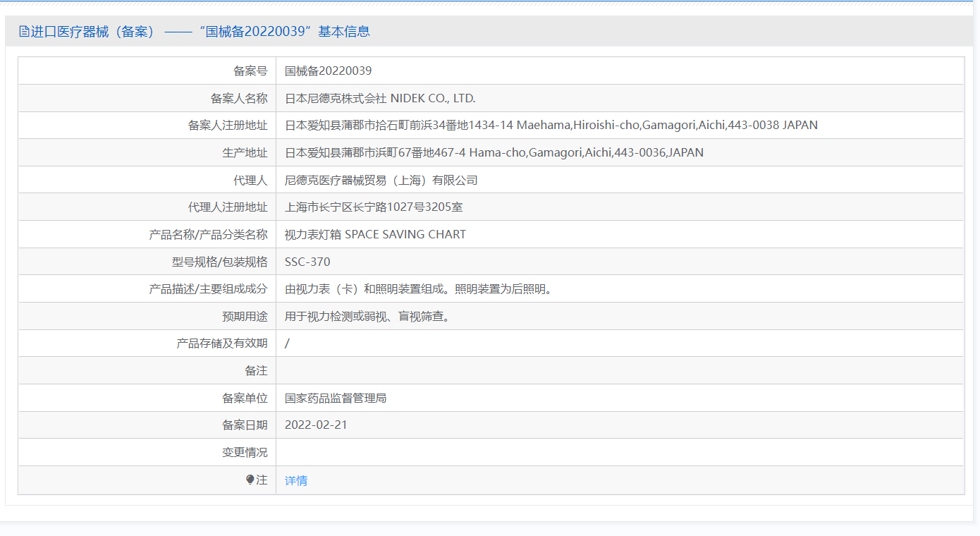The height and width of the screenshot is (536, 980).
Task: Click the 产品存储及有效期 label
Action: [x=222, y=343]
